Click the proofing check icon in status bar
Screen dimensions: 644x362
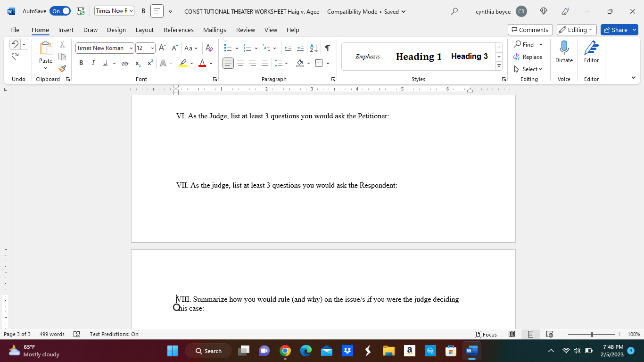pos(77,334)
